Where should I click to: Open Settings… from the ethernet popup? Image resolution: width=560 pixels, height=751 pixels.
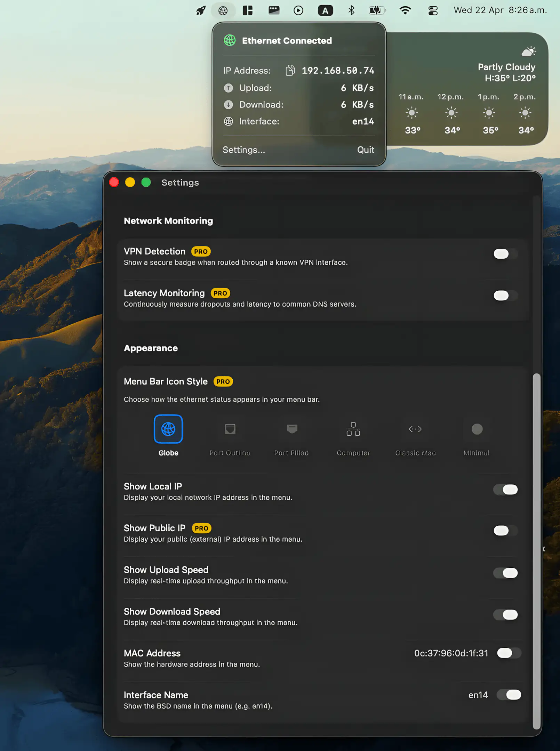(244, 150)
